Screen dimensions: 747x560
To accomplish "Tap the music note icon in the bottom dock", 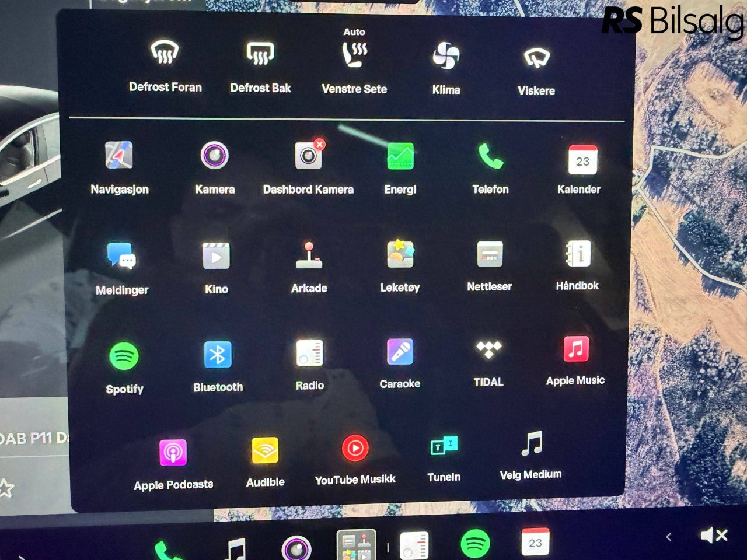I will pos(236,549).
